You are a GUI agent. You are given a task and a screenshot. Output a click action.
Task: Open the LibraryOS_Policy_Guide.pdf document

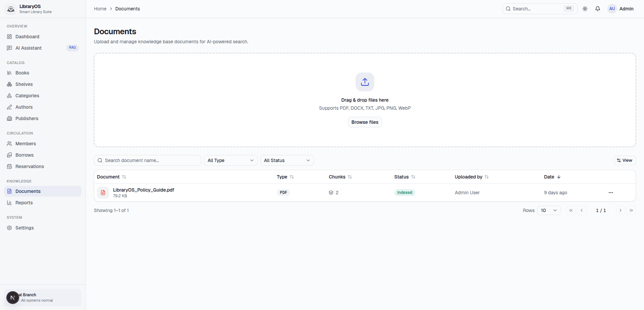[144, 190]
